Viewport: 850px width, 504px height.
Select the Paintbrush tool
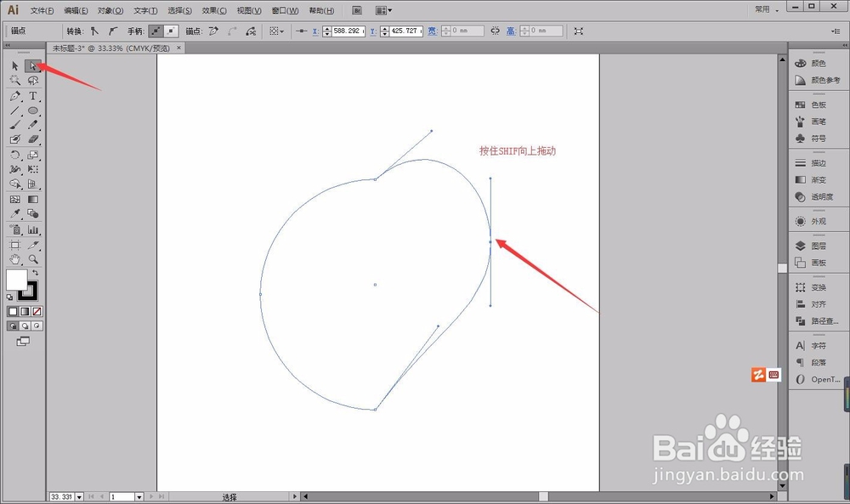click(15, 125)
